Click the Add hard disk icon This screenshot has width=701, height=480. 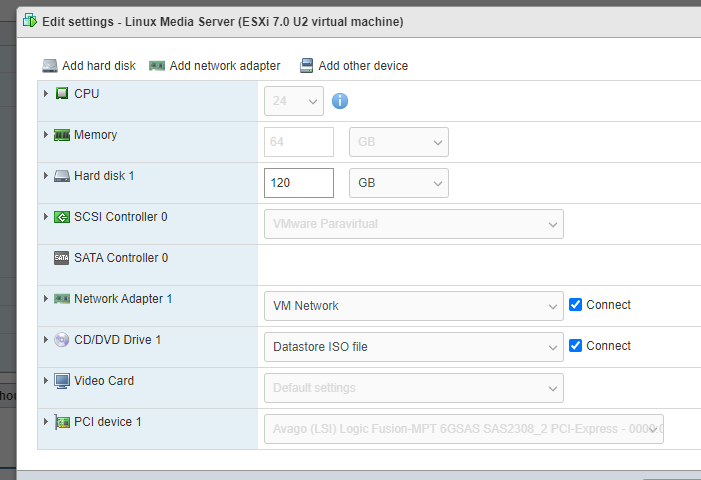[50, 66]
